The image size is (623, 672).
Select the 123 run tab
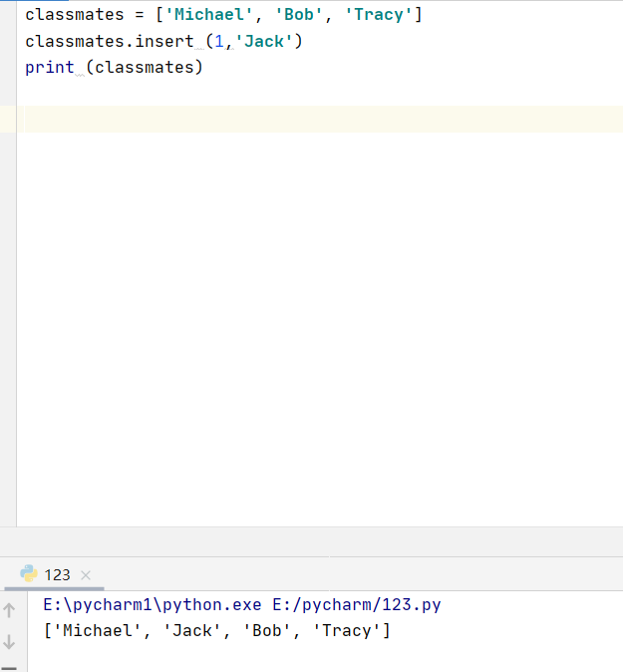click(x=57, y=574)
